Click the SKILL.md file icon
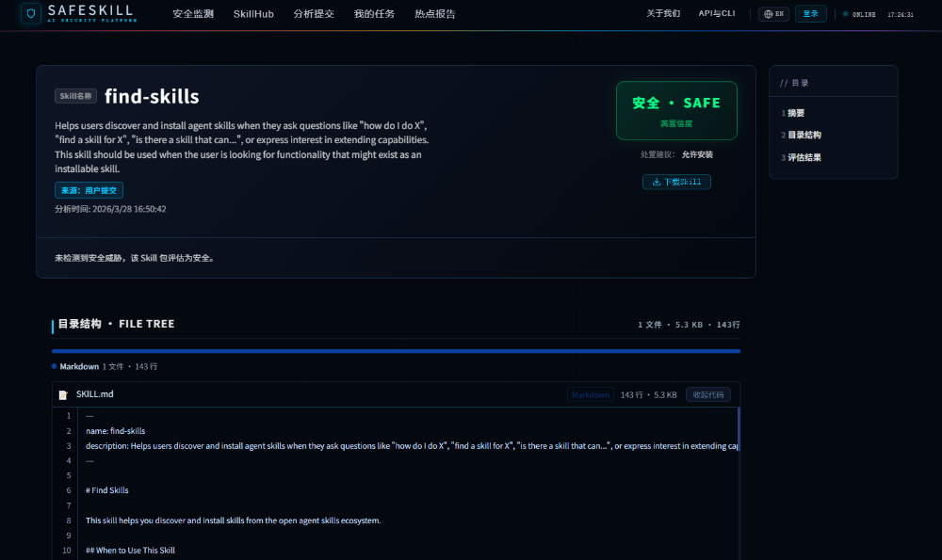Image resolution: width=942 pixels, height=560 pixels. click(x=63, y=395)
